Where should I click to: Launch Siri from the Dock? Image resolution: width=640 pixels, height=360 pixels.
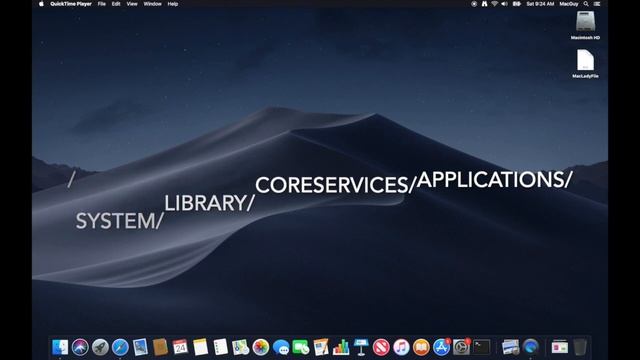click(x=80, y=347)
